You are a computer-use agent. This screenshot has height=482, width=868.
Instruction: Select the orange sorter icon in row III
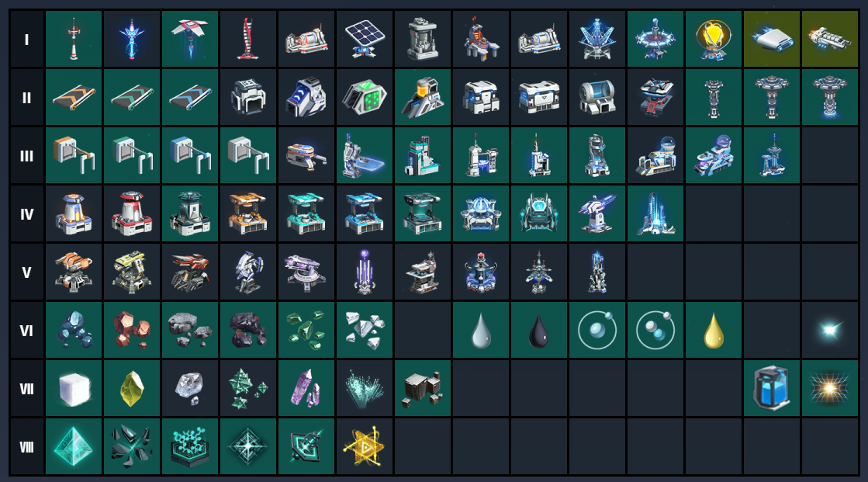coord(74,156)
